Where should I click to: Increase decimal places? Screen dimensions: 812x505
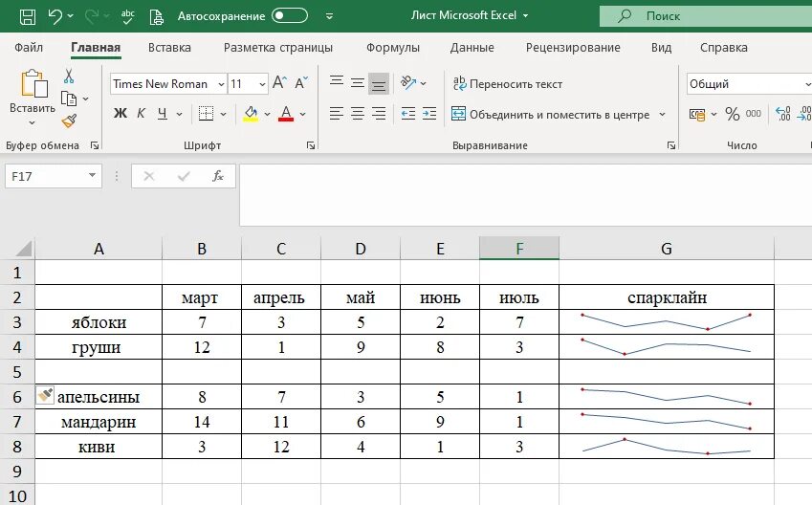(x=782, y=114)
